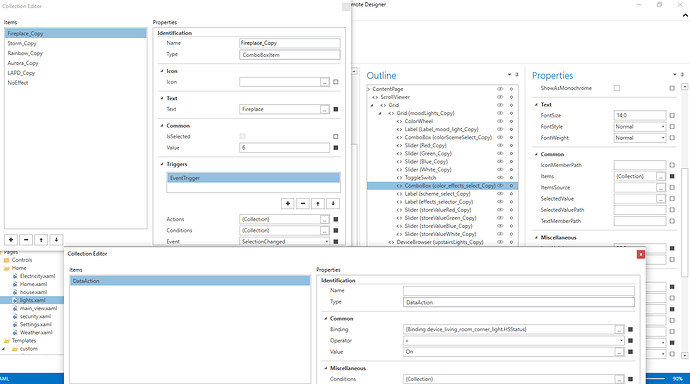Move trigger up with arrow button
690x384 pixels.
point(318,203)
